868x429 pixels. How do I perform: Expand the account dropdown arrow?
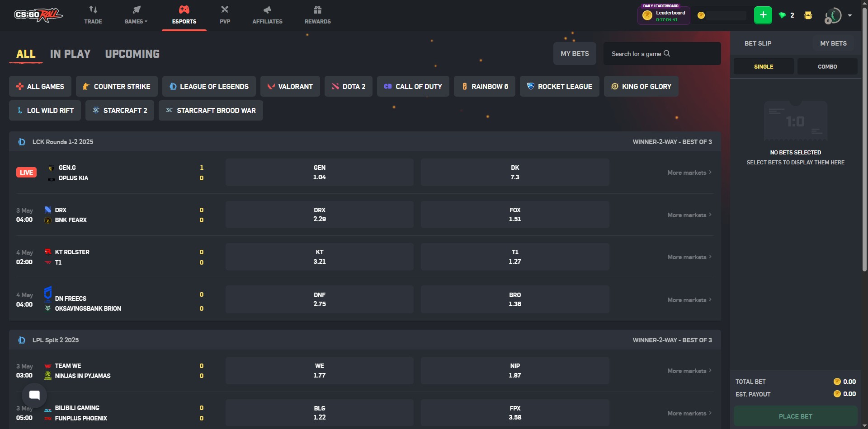point(850,15)
